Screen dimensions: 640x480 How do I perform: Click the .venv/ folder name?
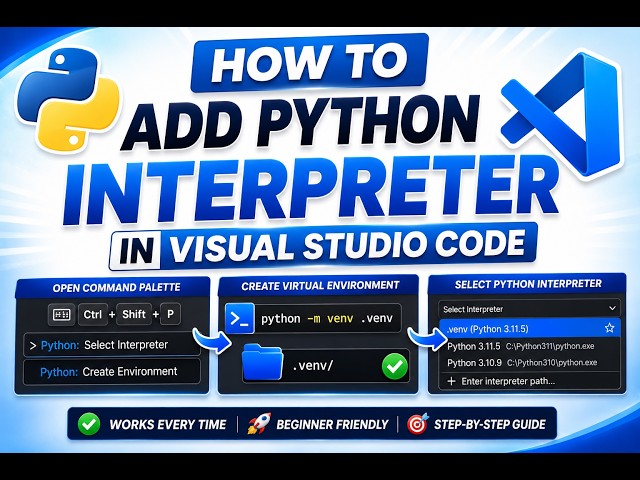tap(313, 365)
